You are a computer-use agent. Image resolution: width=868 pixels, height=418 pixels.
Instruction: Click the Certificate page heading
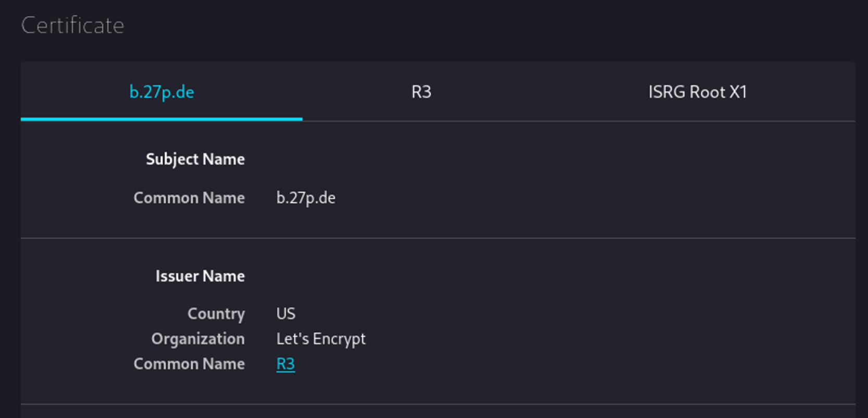tap(72, 26)
